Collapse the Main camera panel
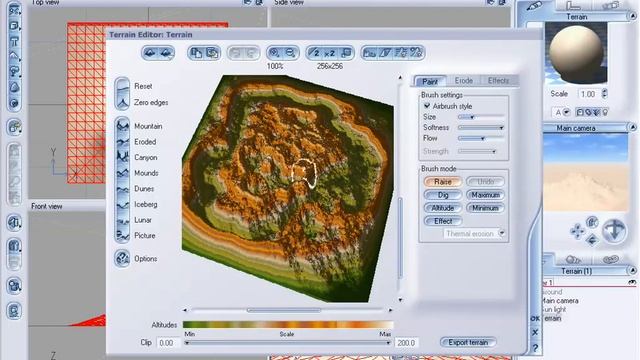 [632, 128]
